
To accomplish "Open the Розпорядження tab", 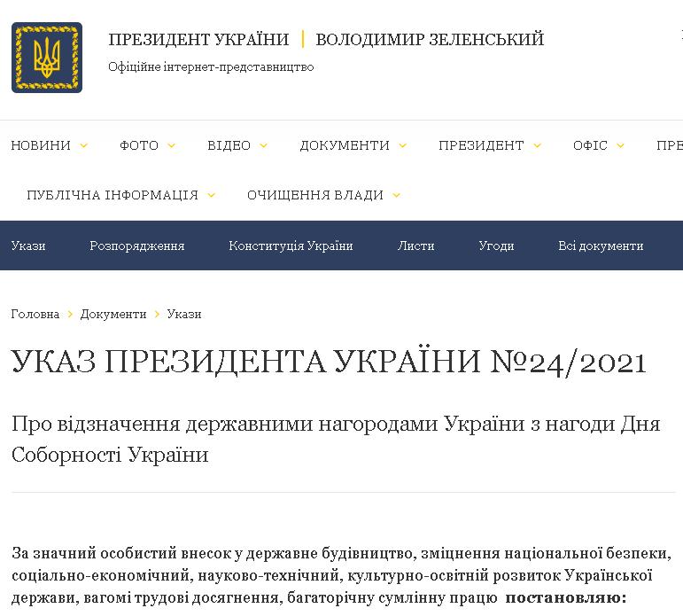I will [x=136, y=246].
